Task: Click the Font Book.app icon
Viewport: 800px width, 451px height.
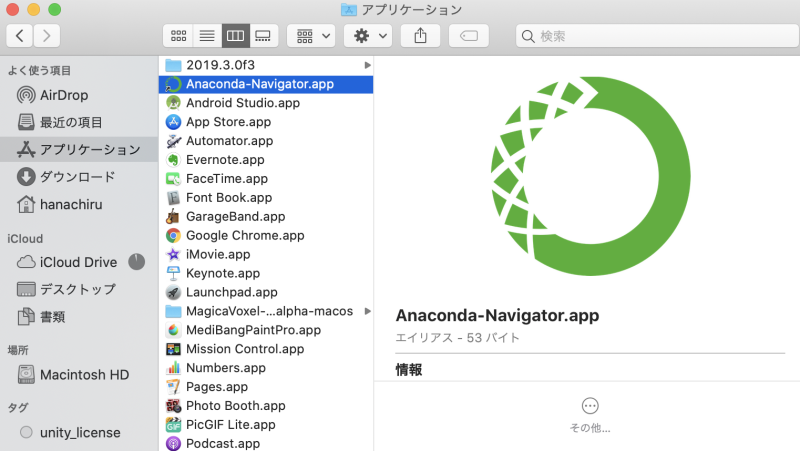Action: (x=173, y=197)
